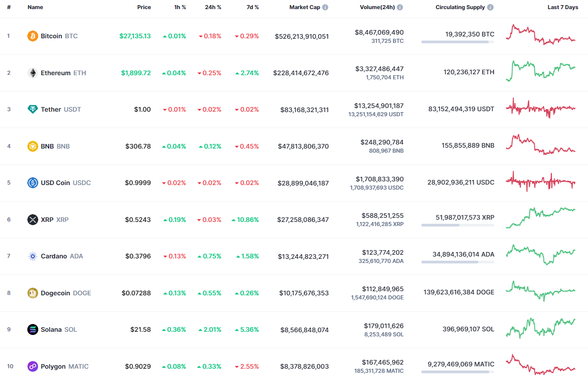Select the Dogecoin logo icon
This screenshot has height=381, width=588.
point(31,293)
